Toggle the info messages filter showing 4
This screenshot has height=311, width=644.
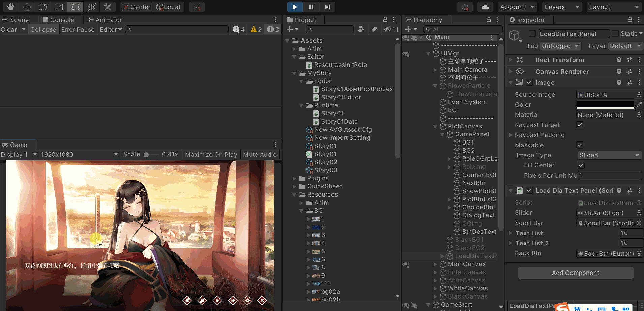click(239, 30)
